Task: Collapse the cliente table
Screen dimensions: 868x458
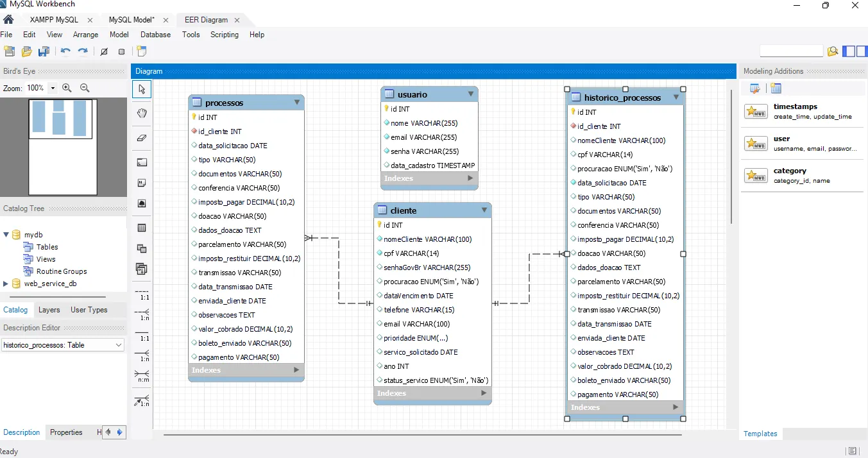Action: click(x=484, y=210)
